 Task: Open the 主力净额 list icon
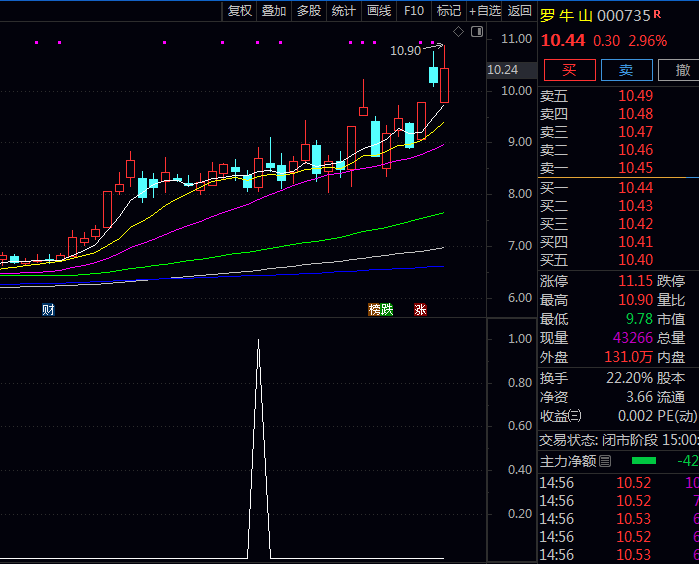(605, 461)
